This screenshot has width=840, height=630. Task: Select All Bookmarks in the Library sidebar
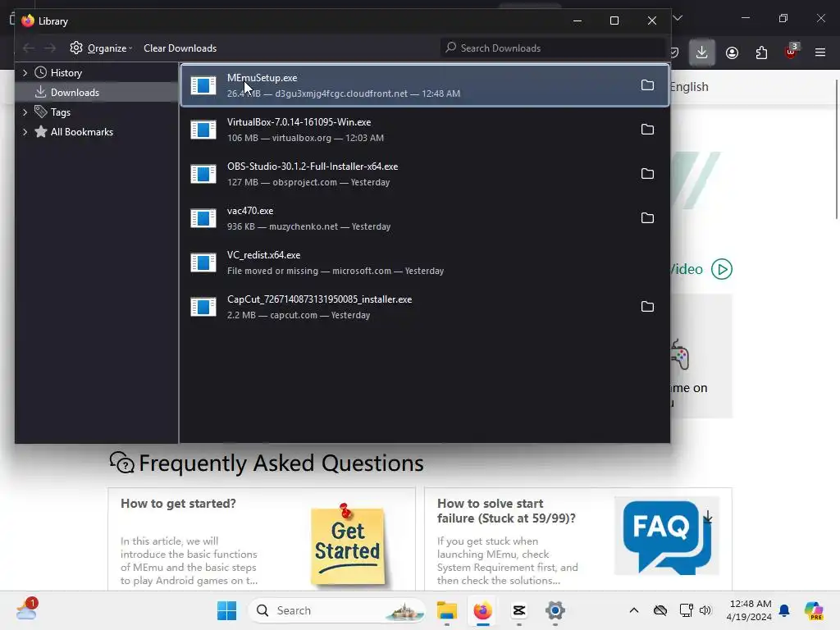(x=82, y=132)
